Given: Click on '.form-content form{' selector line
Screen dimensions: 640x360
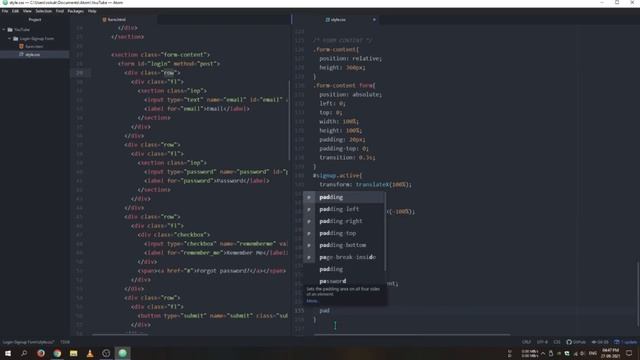Looking at the screenshot, I should [x=344, y=86].
